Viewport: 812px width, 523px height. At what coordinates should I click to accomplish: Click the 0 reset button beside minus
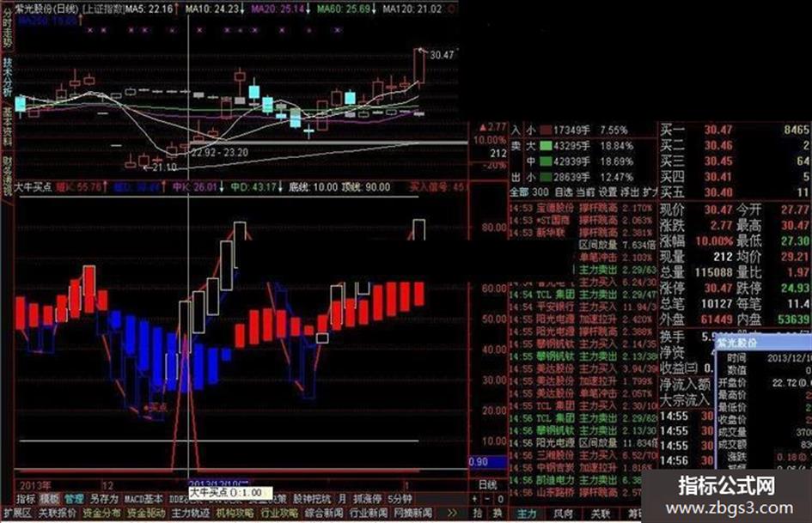click(x=500, y=499)
